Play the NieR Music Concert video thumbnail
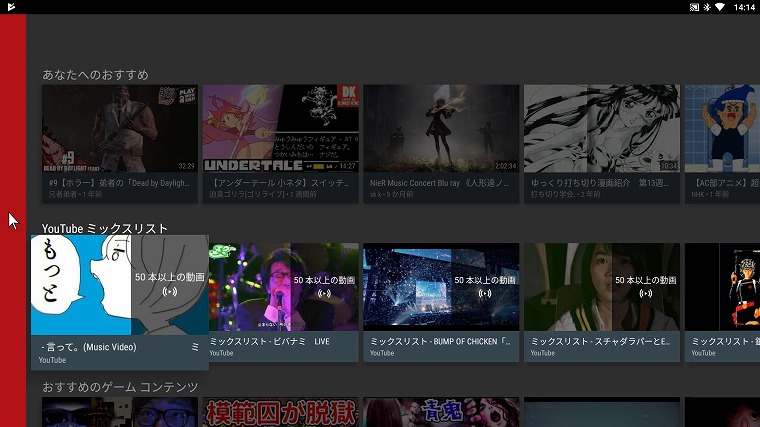The width and height of the screenshot is (760, 427). click(x=441, y=128)
